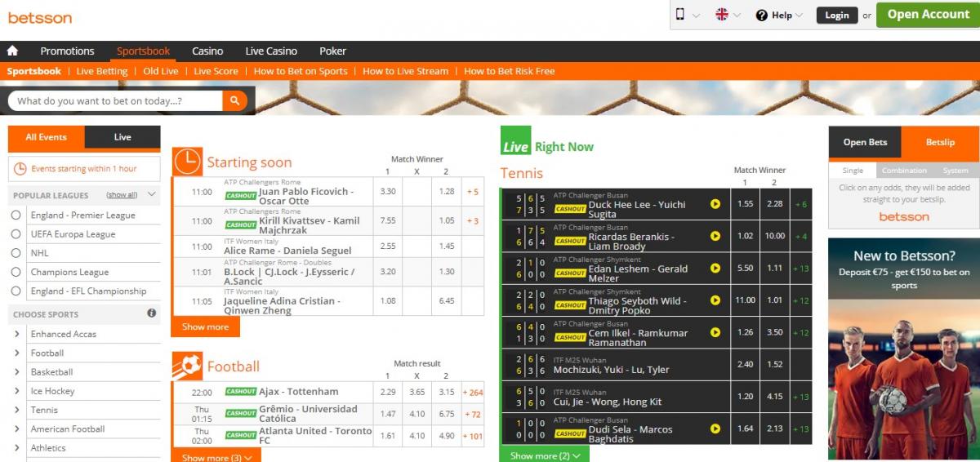Open the Live Casino menu item
Screen dimensions: 980x462
(271, 51)
